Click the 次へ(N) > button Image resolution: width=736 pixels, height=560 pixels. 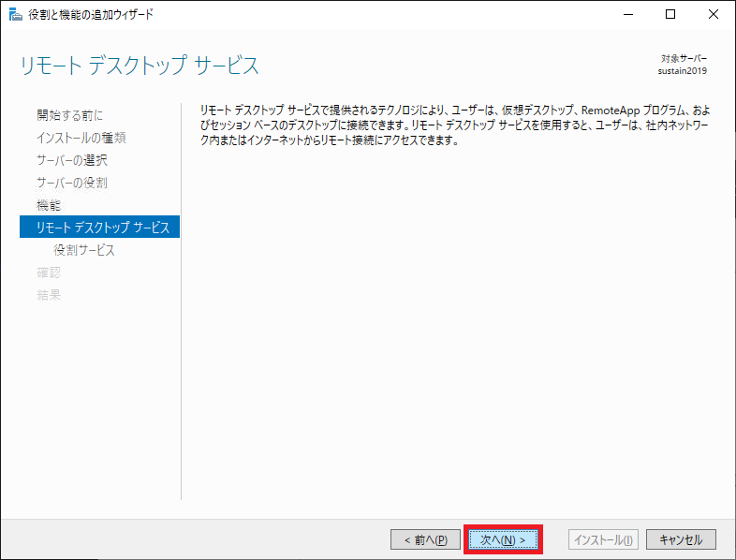tap(503, 539)
